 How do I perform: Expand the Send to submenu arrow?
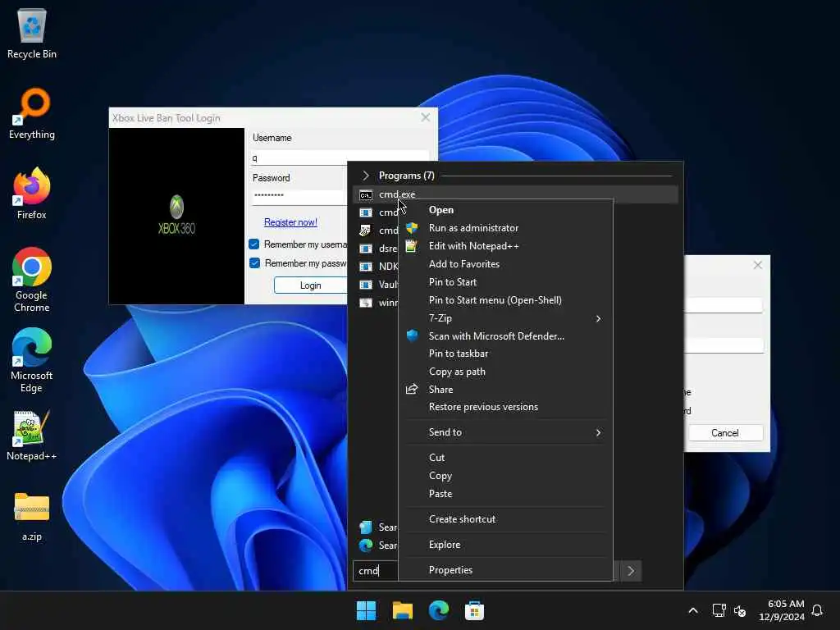[x=598, y=432]
